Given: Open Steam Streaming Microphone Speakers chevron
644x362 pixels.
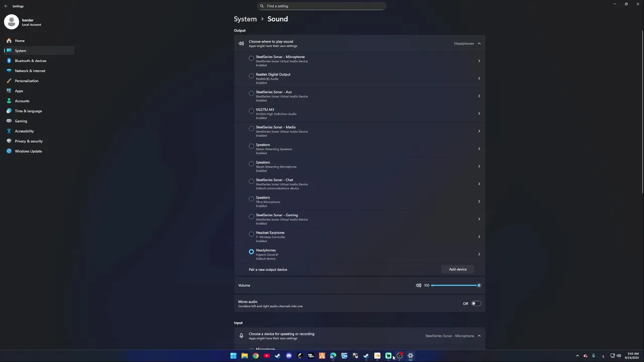Looking at the screenshot, I should point(479,166).
